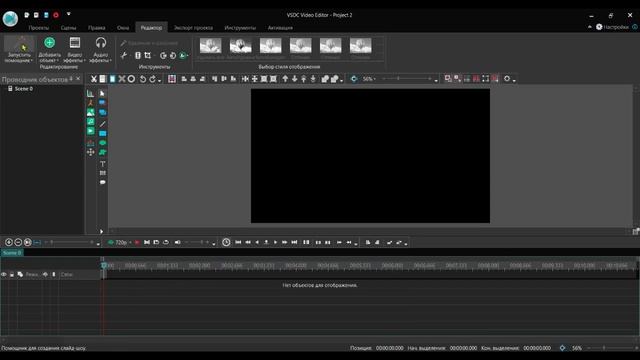
Task: Expand the group objects dropdown arrow
Action: click(342, 80)
